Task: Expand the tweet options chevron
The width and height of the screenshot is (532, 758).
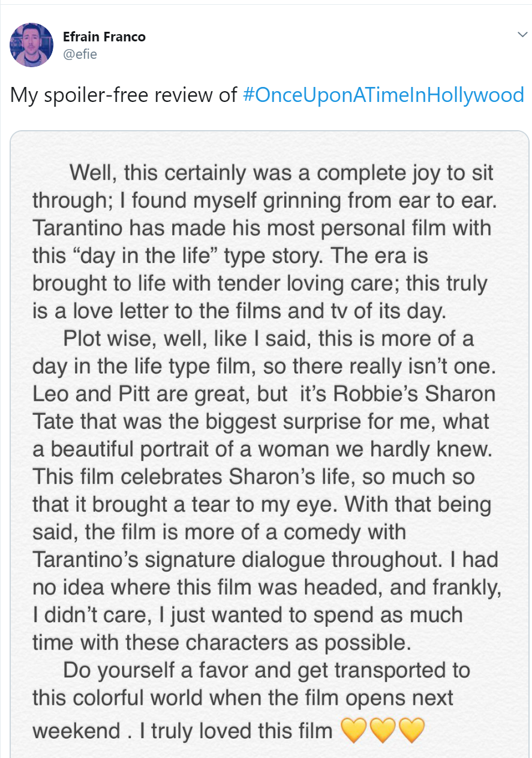Action: point(522,35)
